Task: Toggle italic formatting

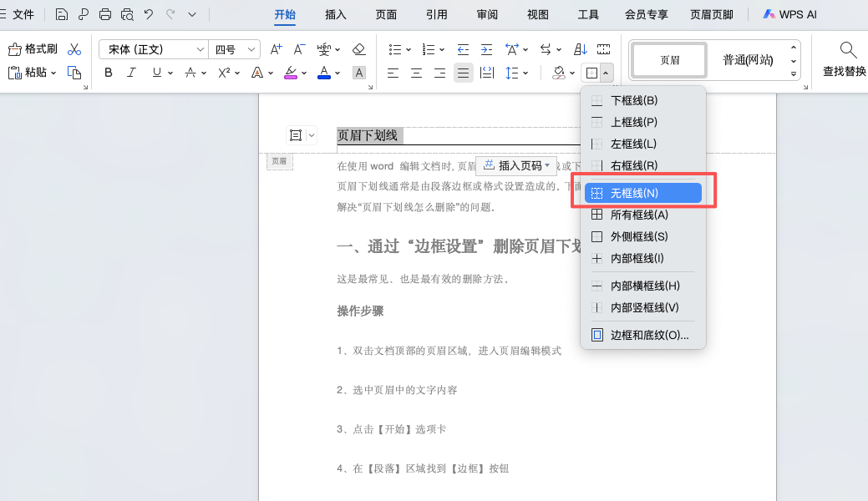Action: point(130,73)
